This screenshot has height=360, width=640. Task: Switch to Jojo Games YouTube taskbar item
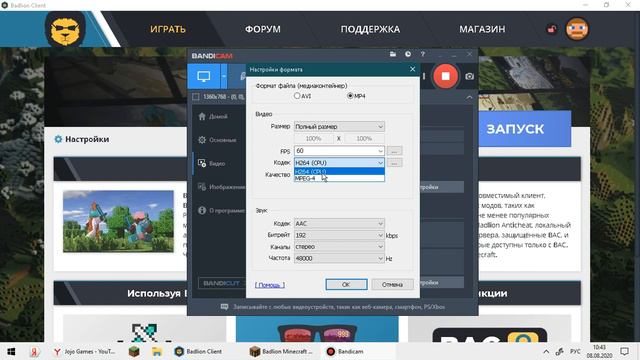(x=85, y=351)
